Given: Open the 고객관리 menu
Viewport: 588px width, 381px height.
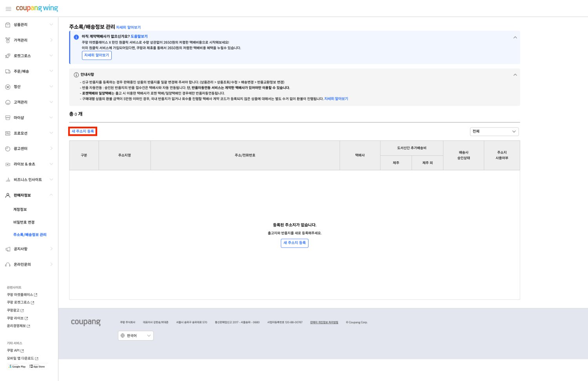Looking at the screenshot, I should [x=29, y=102].
